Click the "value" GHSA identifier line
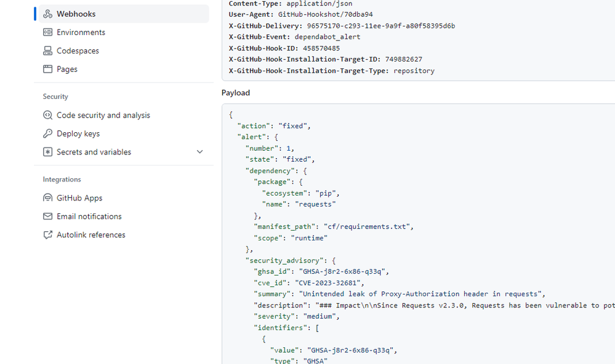The width and height of the screenshot is (615, 364). [x=334, y=350]
